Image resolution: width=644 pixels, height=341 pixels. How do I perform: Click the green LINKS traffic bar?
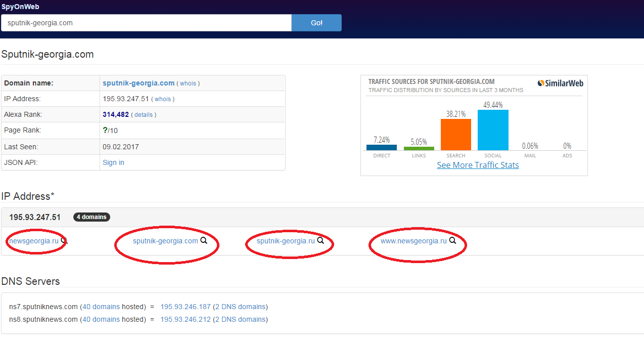click(x=419, y=148)
